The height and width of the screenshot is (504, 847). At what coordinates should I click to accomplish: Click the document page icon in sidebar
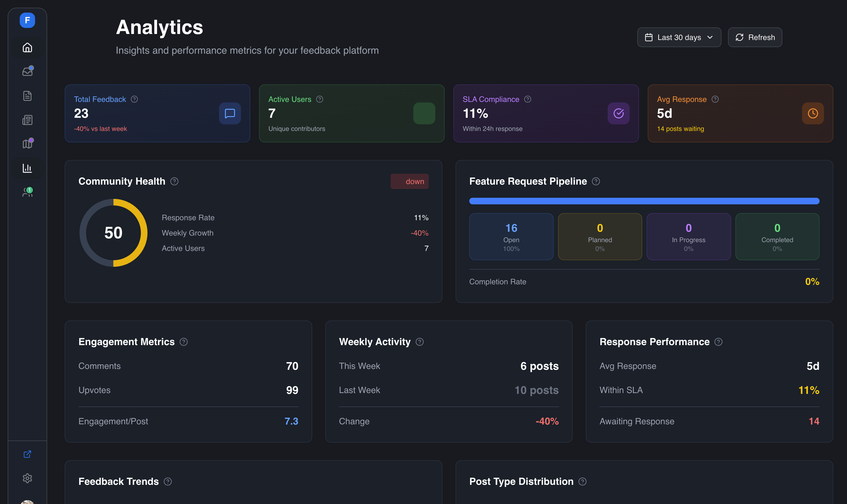pyautogui.click(x=27, y=96)
